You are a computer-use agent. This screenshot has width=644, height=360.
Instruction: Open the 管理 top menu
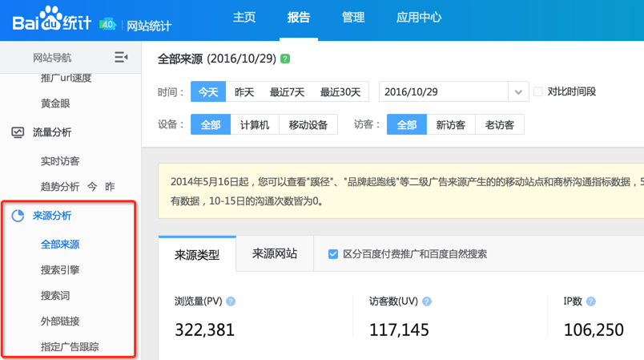[x=353, y=18]
